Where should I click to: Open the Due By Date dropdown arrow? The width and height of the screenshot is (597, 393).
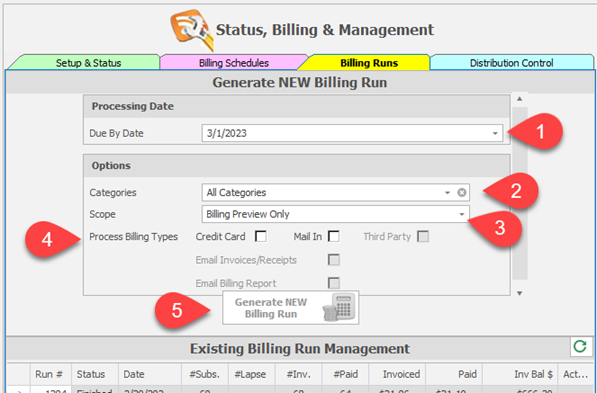click(495, 133)
